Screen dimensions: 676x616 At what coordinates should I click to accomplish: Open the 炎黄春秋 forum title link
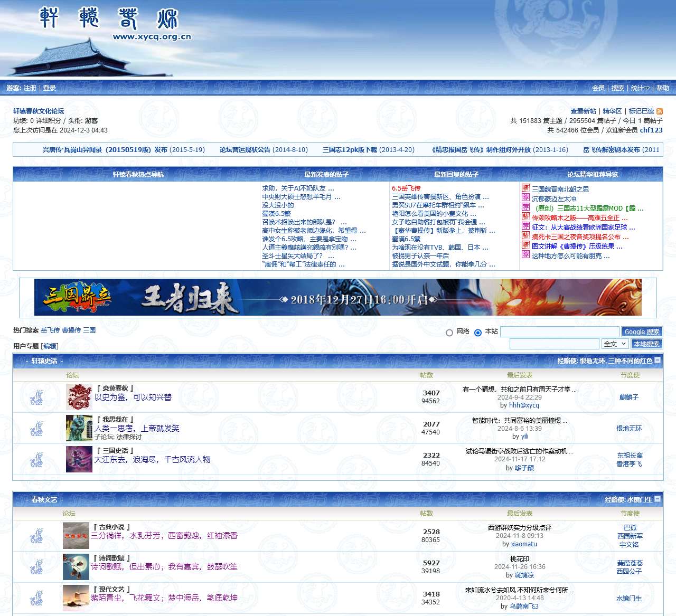point(115,388)
